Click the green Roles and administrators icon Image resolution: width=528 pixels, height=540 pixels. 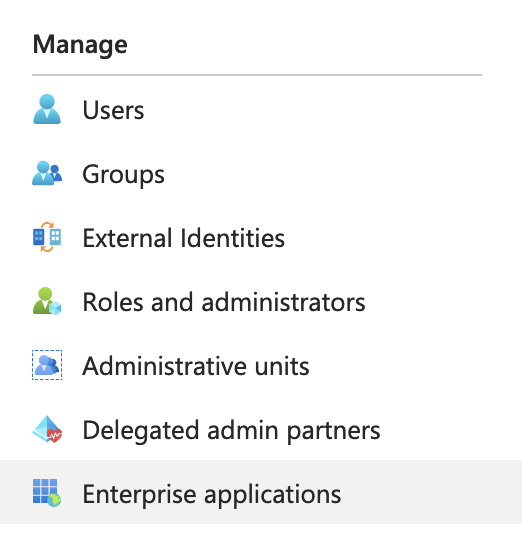[47, 301]
